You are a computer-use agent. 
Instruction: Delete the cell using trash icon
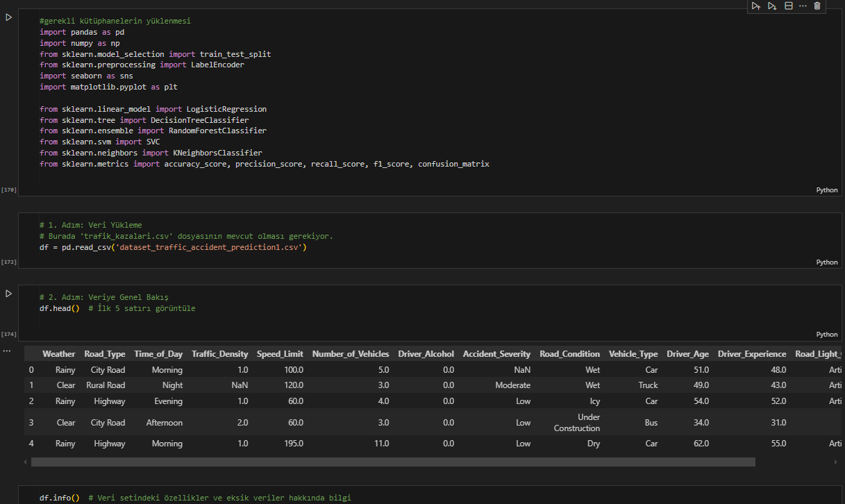pos(817,6)
